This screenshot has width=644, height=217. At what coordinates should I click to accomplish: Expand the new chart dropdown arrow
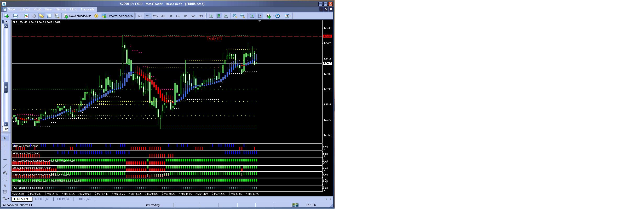(10, 16)
